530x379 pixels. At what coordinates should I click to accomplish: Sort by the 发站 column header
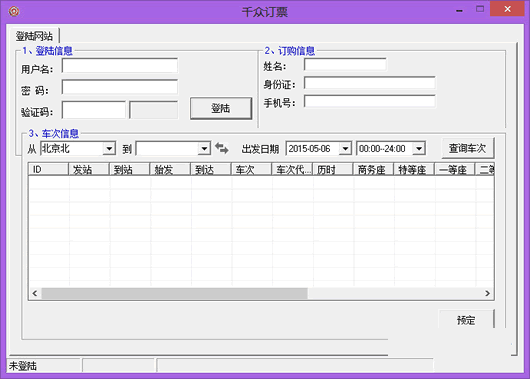(89, 169)
